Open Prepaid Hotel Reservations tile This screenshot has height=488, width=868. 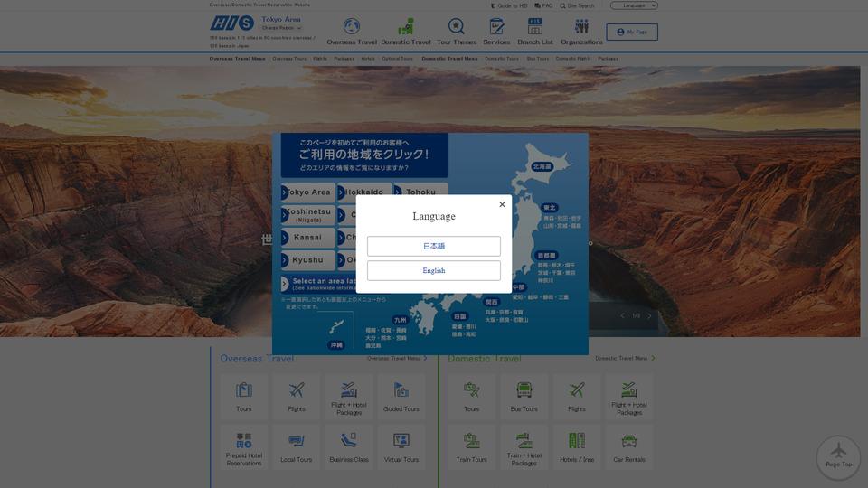click(x=243, y=447)
